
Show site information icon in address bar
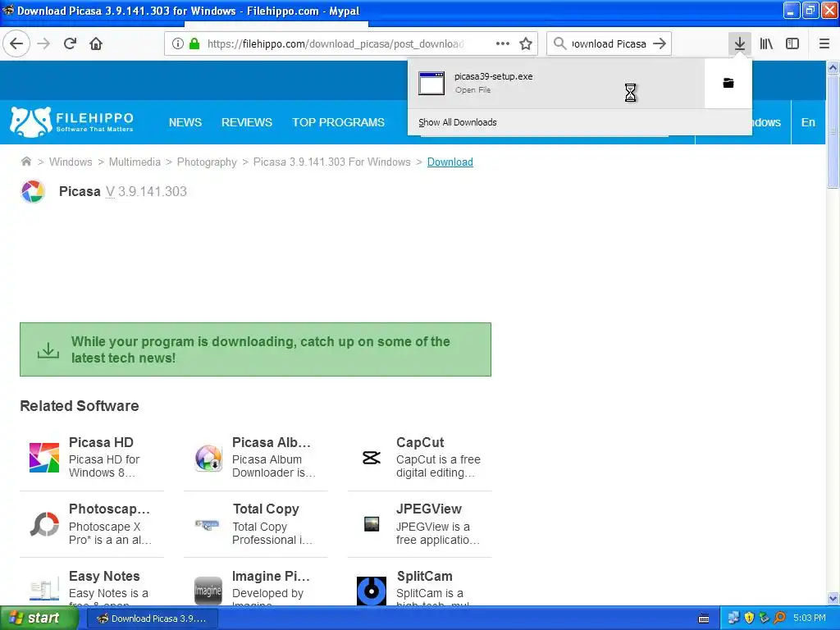point(178,43)
